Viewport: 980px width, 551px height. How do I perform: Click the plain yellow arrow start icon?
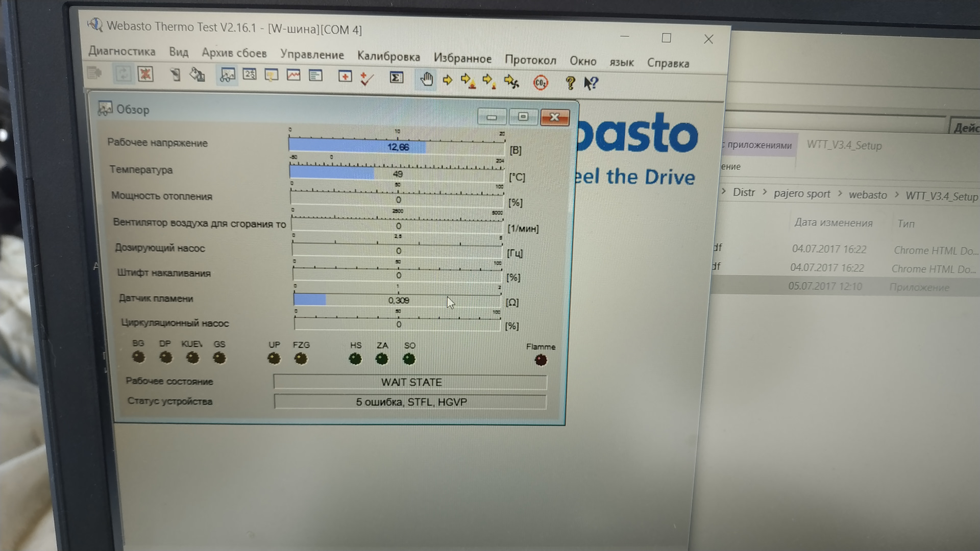coord(448,80)
